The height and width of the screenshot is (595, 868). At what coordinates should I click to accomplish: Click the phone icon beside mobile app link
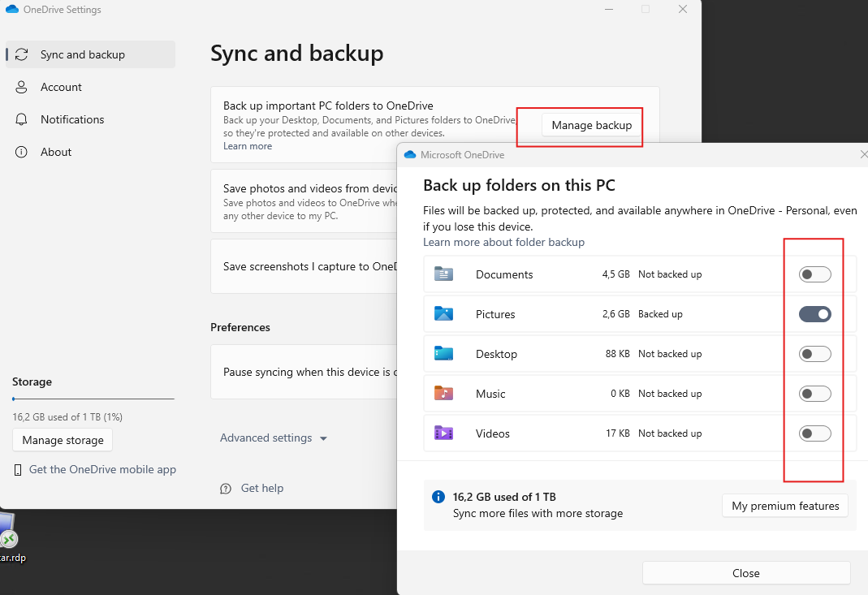click(x=18, y=470)
